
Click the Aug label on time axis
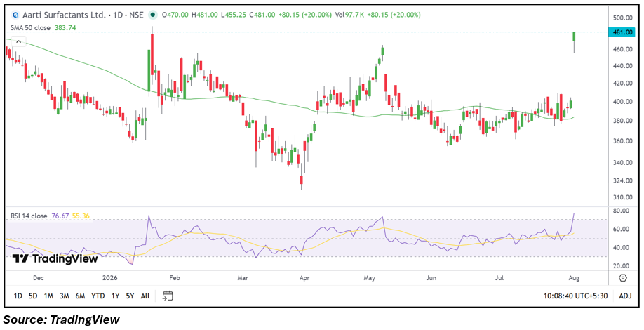pos(574,278)
